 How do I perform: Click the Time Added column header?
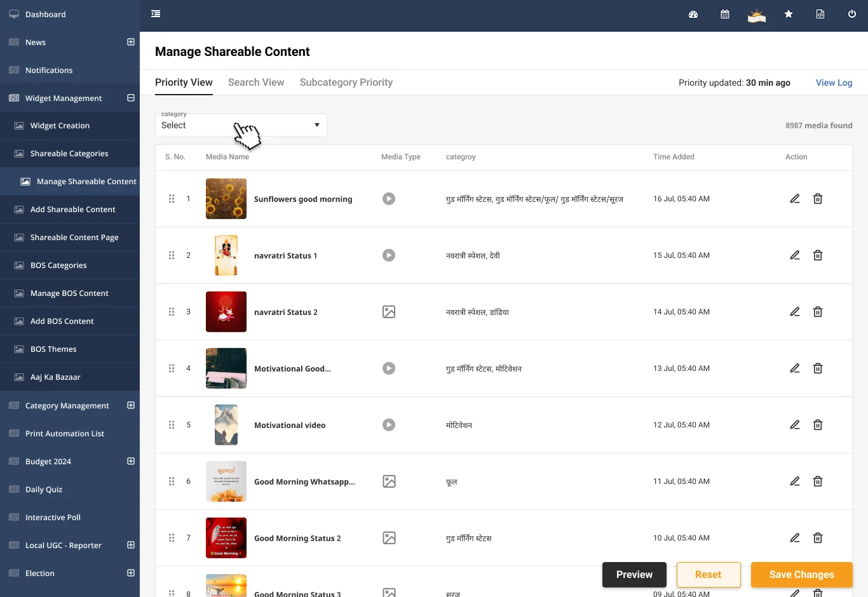click(x=674, y=157)
